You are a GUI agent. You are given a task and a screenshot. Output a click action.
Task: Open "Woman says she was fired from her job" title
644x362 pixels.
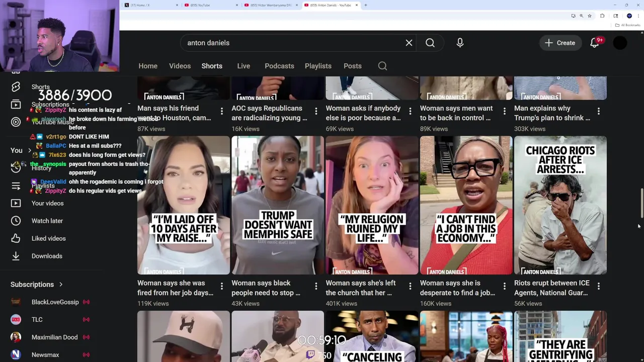pos(175,288)
